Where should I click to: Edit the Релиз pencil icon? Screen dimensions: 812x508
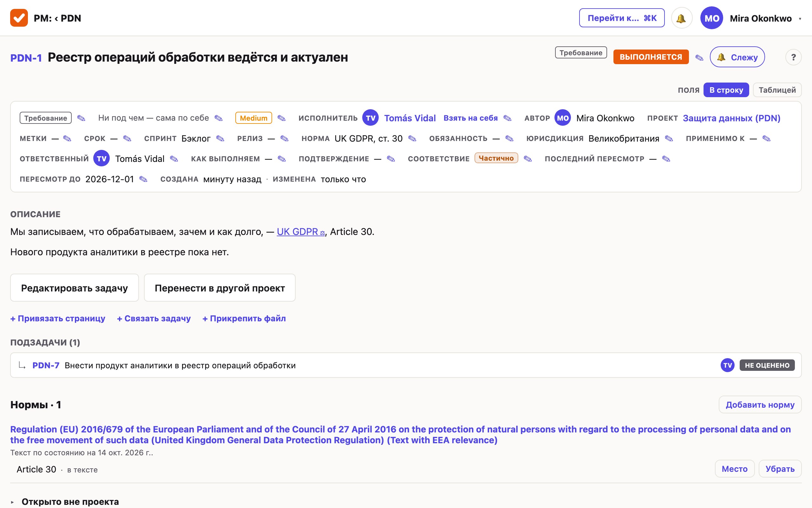[x=284, y=138]
